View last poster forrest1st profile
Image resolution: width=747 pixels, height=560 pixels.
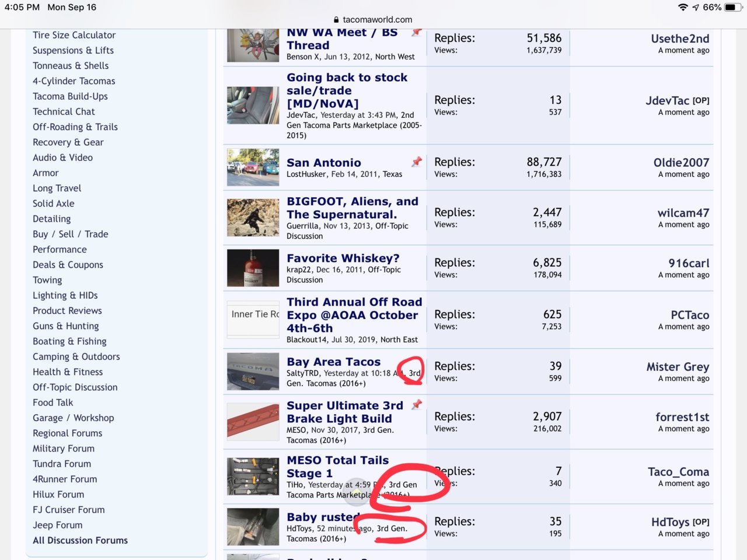[682, 417]
